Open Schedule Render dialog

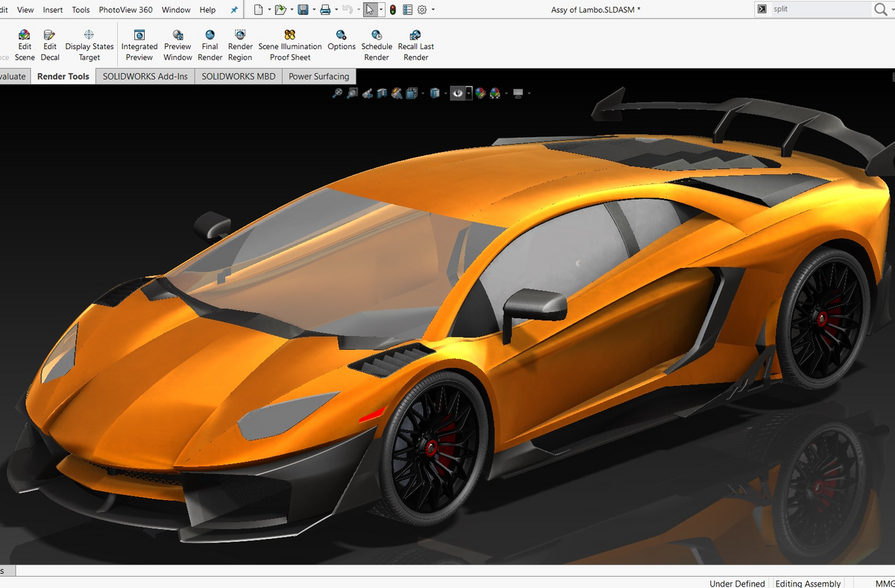click(377, 45)
